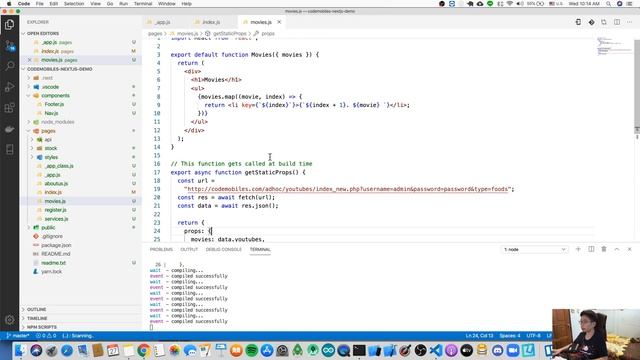Open the Search view in activity bar

9,66
